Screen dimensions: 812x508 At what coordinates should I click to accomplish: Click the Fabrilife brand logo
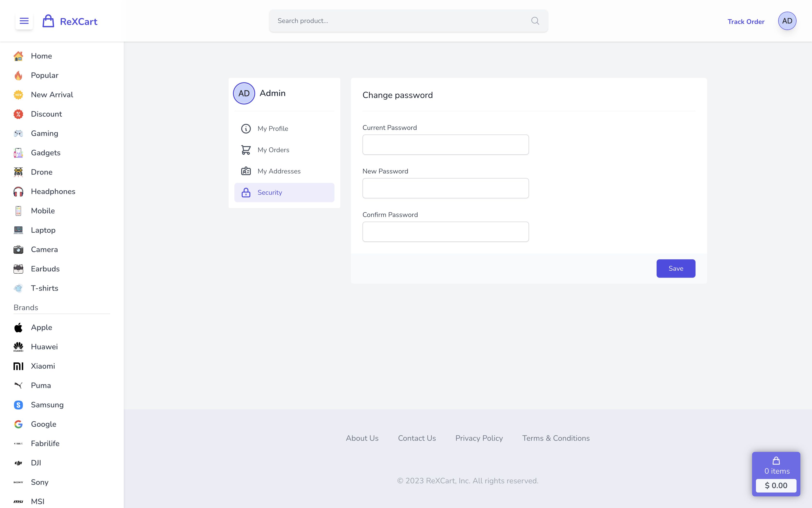click(18, 443)
